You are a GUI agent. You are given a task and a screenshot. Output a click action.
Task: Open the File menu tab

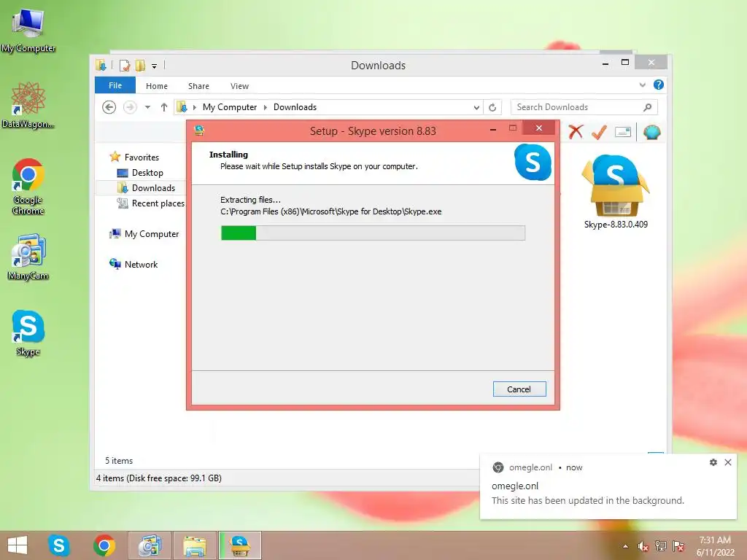coord(115,85)
